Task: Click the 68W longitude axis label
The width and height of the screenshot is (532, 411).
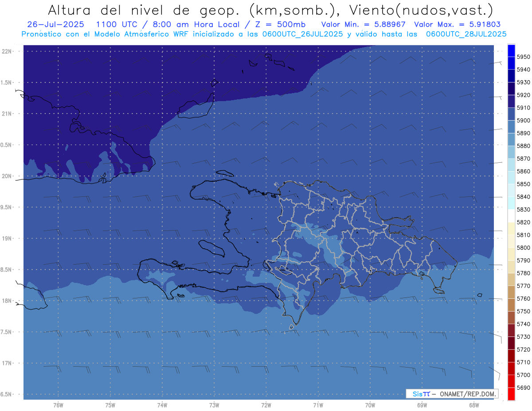Action: coord(474,405)
